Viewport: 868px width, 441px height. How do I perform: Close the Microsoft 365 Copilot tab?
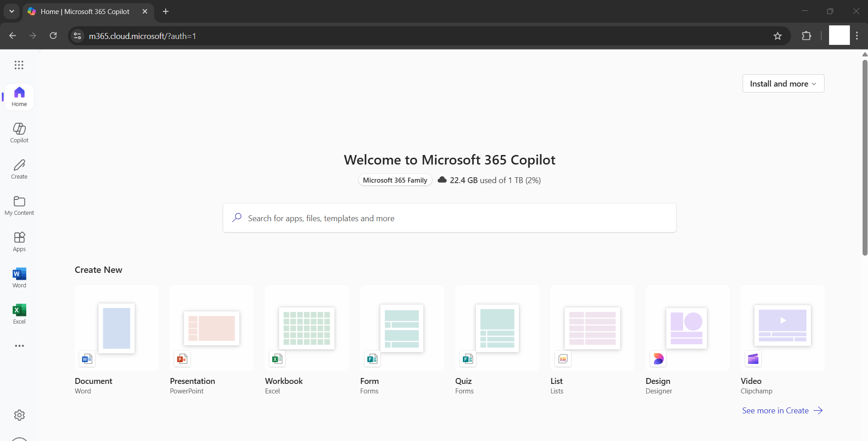click(x=145, y=11)
